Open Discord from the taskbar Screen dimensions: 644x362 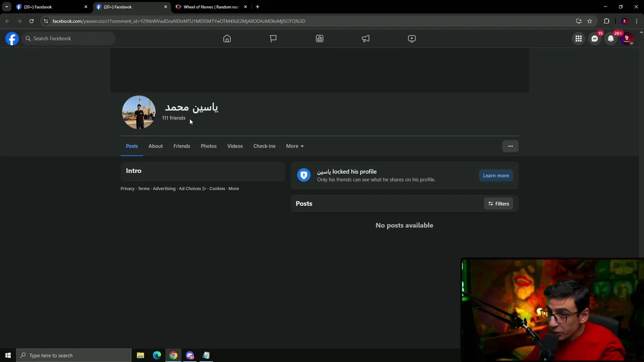pos(190,355)
